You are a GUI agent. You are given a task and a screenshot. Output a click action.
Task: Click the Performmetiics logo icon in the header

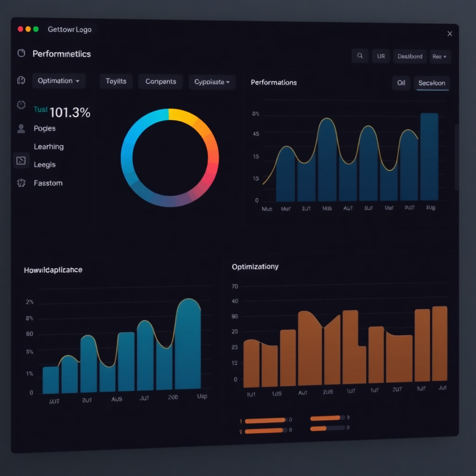[21, 53]
